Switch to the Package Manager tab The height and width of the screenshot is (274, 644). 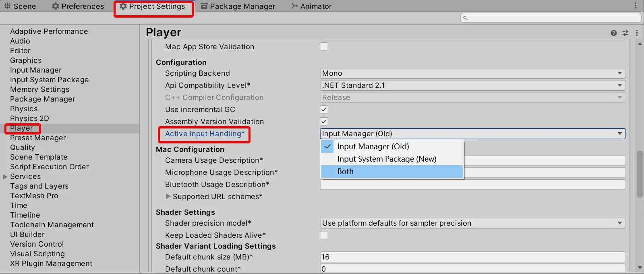coord(238,6)
